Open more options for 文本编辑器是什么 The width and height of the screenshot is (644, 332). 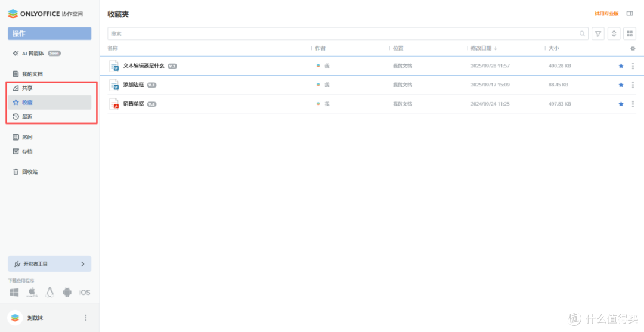click(x=633, y=66)
